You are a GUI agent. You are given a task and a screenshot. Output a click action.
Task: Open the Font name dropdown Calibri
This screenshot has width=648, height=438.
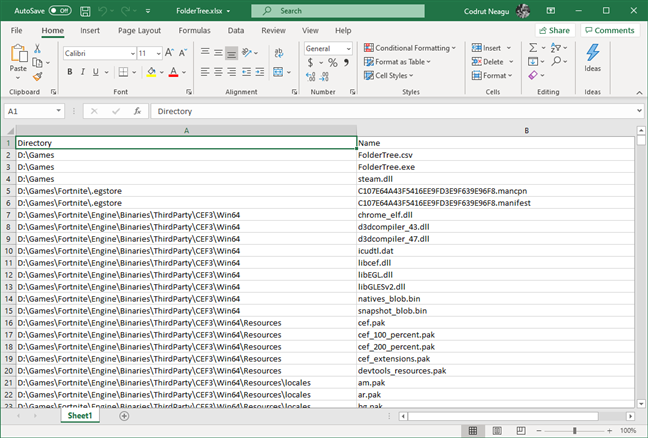pos(132,53)
